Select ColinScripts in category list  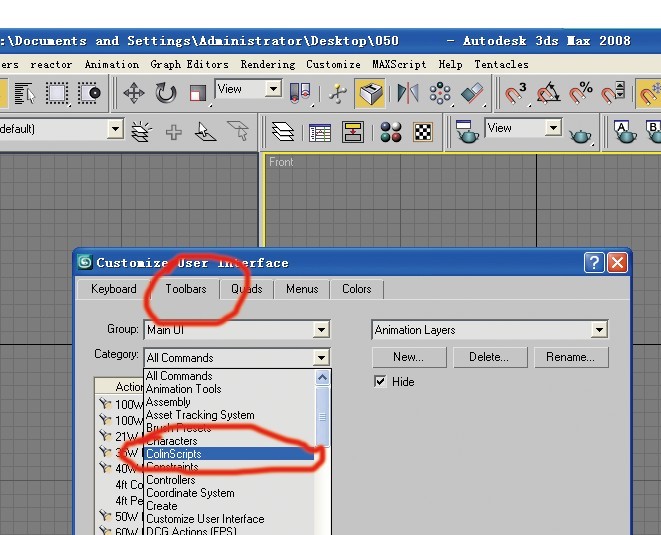[x=229, y=454]
